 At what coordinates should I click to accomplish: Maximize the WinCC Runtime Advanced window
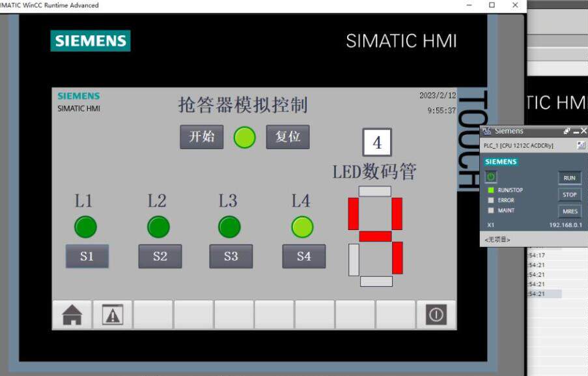tap(492, 5)
